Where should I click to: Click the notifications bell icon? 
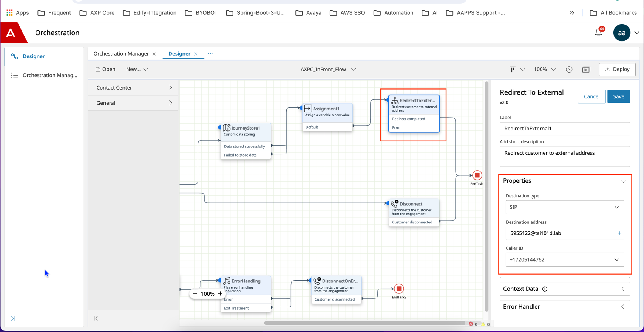point(598,33)
